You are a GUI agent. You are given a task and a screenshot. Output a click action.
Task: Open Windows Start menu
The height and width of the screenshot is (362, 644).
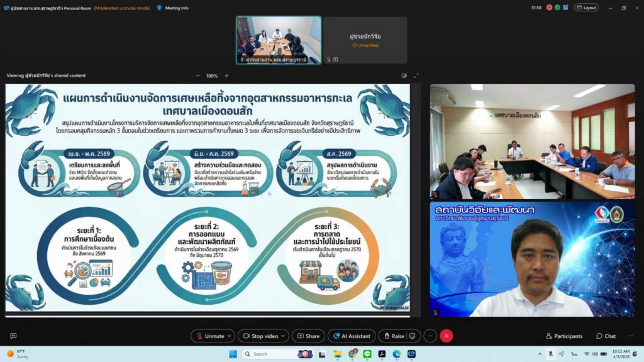click(x=233, y=354)
